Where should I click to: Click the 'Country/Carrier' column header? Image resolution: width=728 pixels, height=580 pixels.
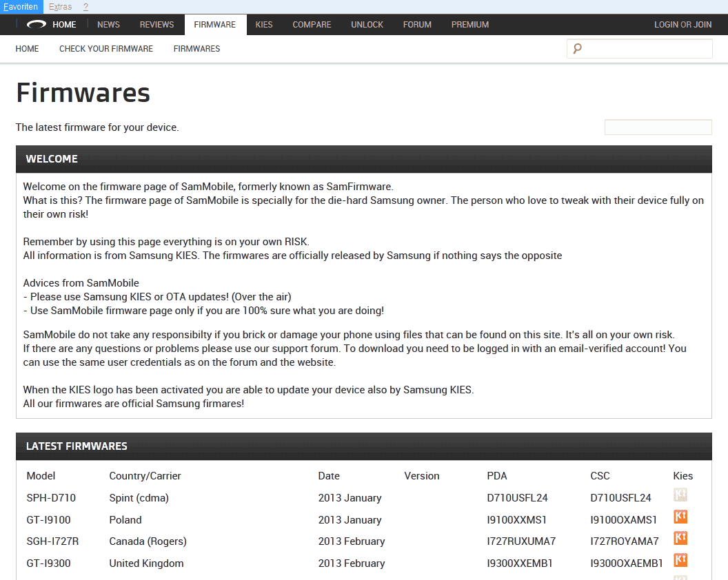145,476
